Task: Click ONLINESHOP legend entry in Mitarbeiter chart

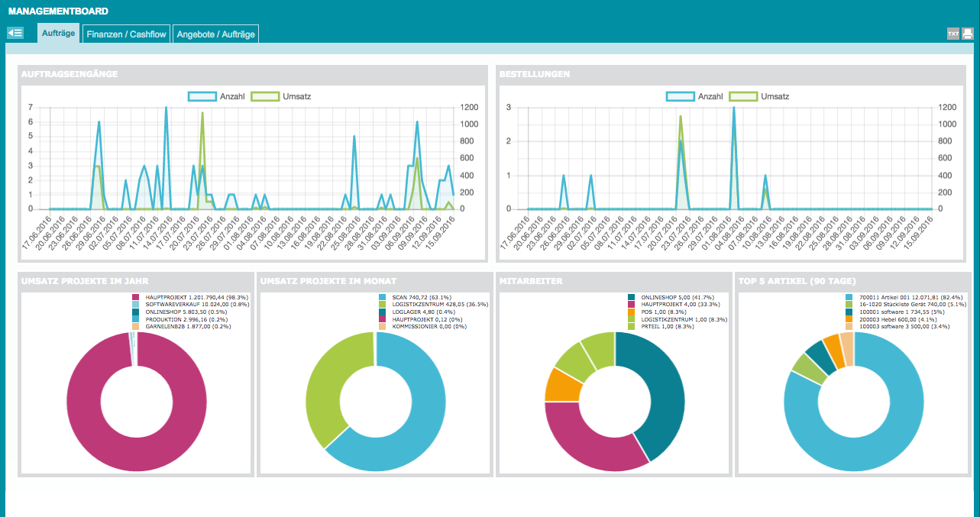Action: pos(666,297)
